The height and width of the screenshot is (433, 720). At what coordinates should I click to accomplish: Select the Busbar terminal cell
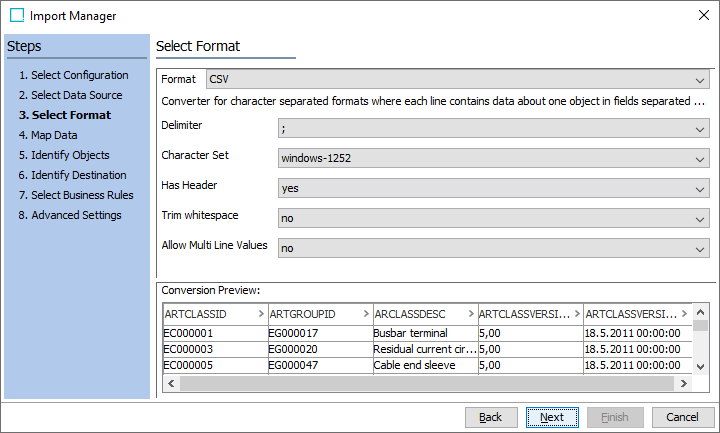pyautogui.click(x=410, y=333)
